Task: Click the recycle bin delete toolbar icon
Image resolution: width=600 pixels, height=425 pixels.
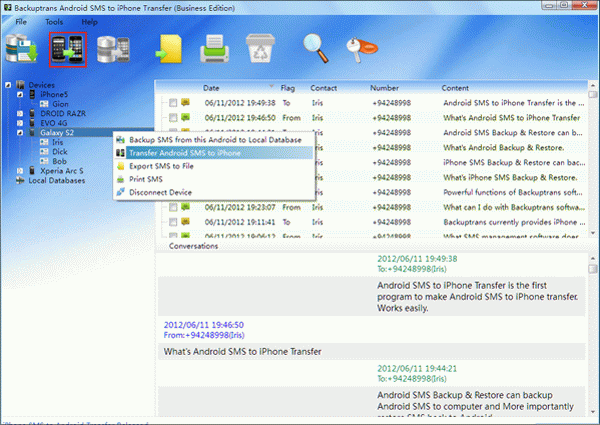Action: coord(260,49)
